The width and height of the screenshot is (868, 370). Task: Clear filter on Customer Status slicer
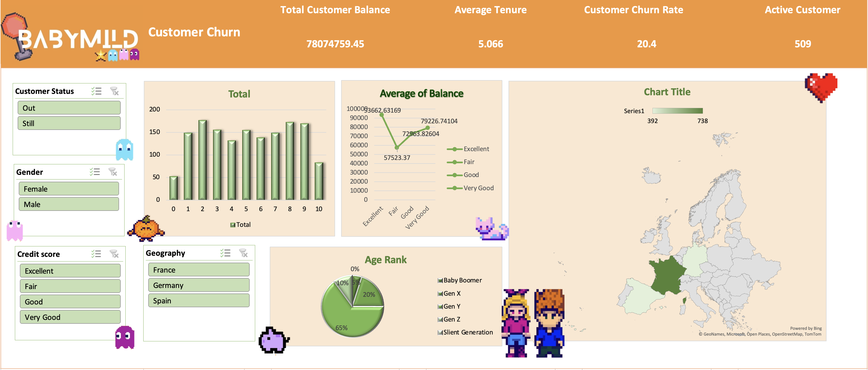pos(115,91)
